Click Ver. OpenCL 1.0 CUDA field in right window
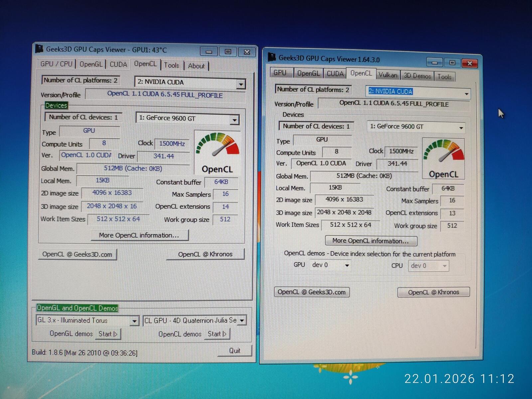 [321, 163]
